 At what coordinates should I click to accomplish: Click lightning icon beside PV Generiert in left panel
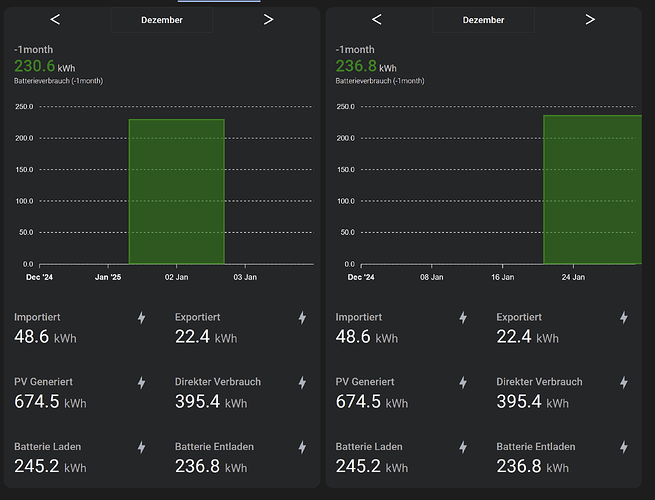point(141,383)
